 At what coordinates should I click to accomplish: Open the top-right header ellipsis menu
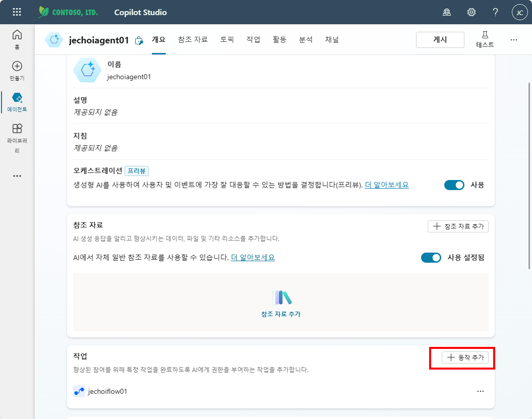pos(514,40)
